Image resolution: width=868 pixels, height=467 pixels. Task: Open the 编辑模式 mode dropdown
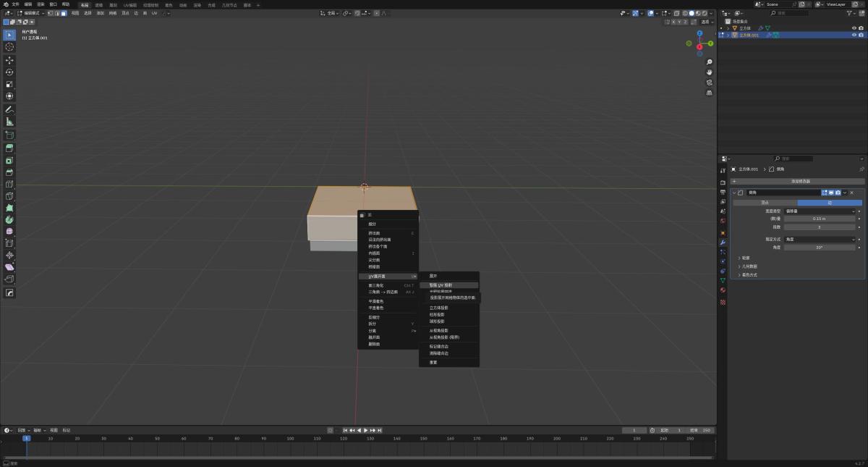click(x=33, y=13)
